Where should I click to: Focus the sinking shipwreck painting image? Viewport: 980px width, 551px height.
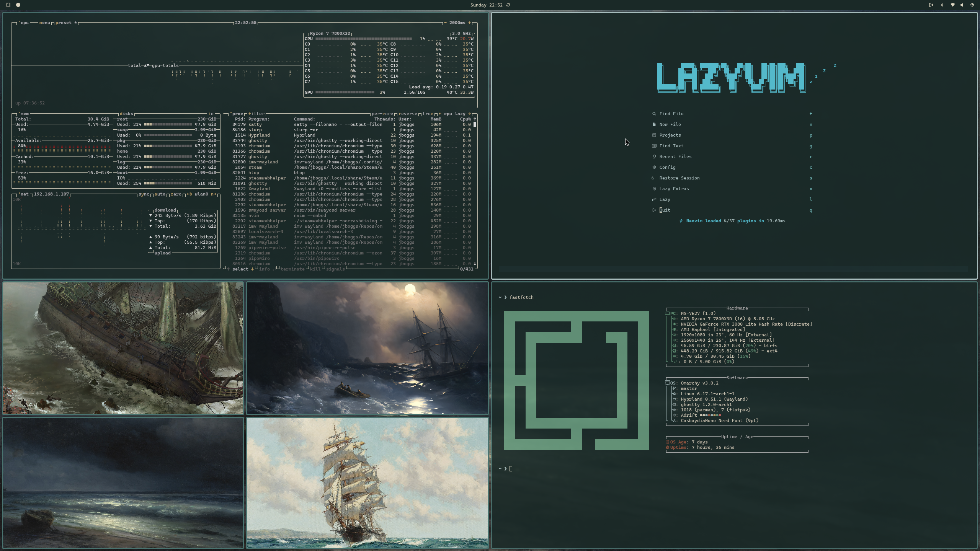[x=123, y=348]
